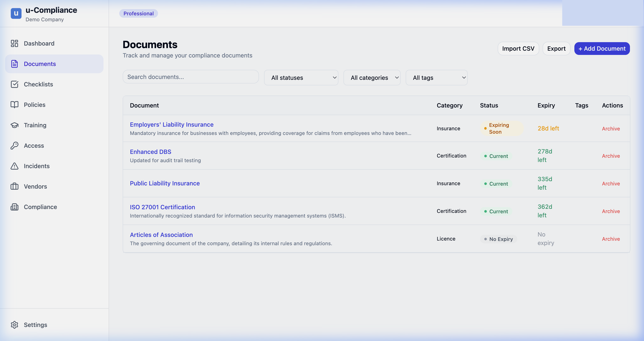This screenshot has height=341, width=644.
Task: Open Settings via the gear icon
Action: [x=14, y=325]
